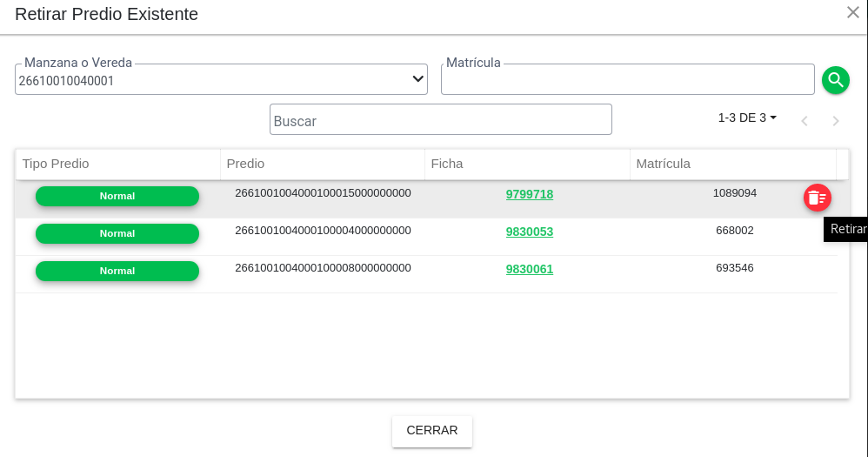This screenshot has width=868, height=457.
Task: Click Normal badge in first row
Action: tap(117, 196)
